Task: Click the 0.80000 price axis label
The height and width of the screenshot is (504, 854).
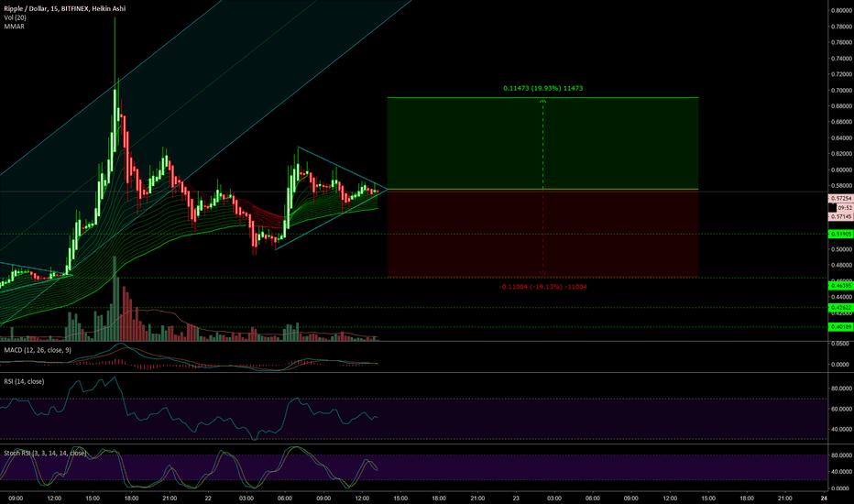Action: tap(841, 10)
